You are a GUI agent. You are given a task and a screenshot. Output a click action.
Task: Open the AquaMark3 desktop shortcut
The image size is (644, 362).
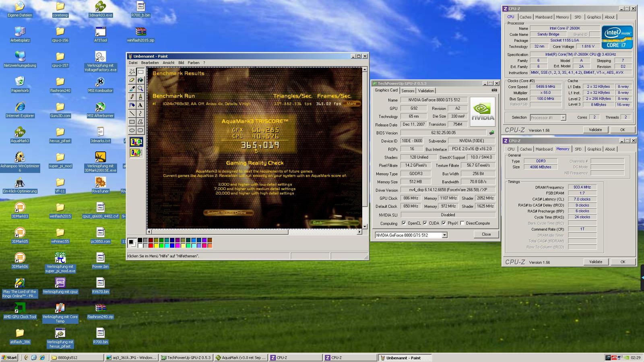[x=20, y=135]
